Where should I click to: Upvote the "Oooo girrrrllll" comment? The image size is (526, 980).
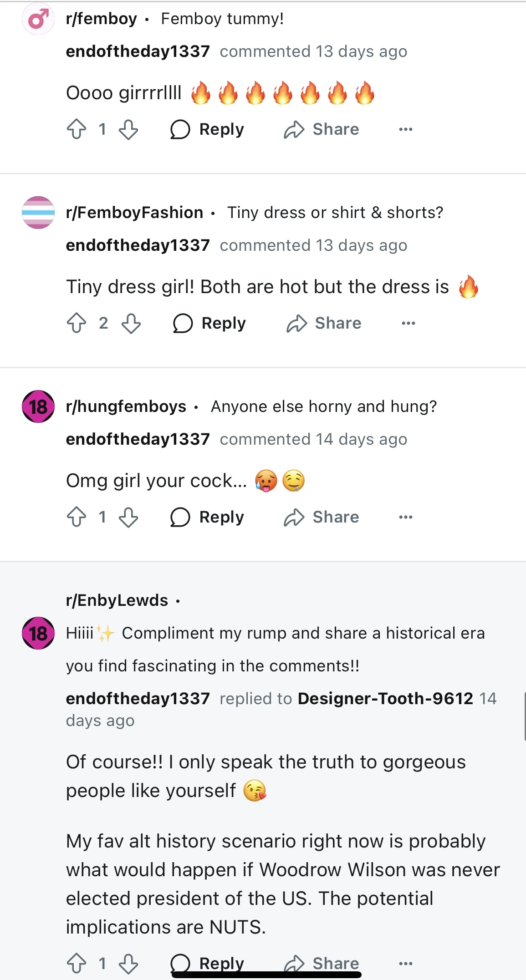point(77,129)
